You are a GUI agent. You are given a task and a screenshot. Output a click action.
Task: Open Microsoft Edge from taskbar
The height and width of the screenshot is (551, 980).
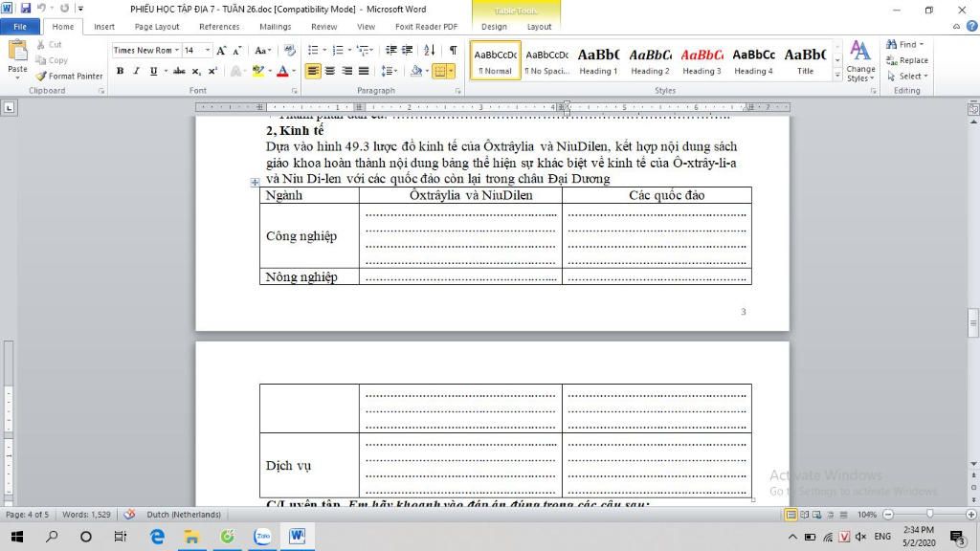[157, 536]
